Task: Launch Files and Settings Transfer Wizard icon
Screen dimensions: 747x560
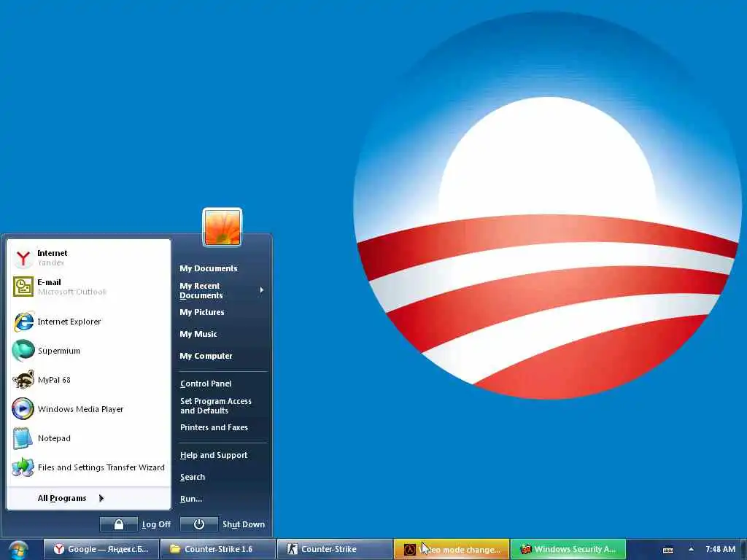Action: click(x=23, y=467)
